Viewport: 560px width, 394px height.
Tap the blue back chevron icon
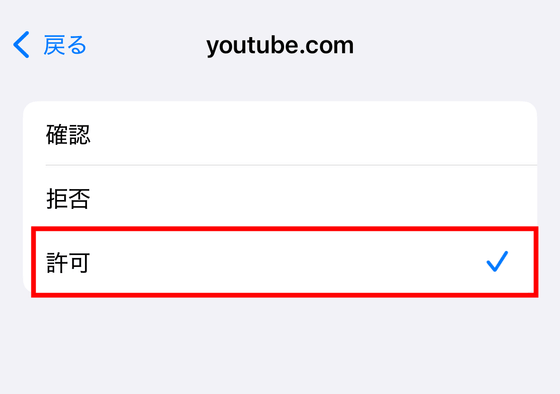click(x=21, y=45)
